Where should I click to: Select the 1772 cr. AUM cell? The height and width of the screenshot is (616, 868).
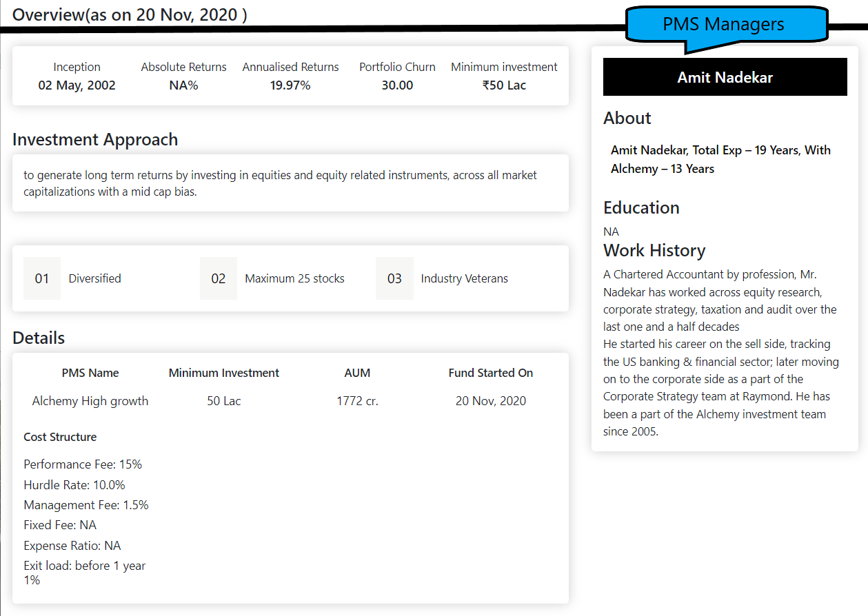(x=357, y=401)
